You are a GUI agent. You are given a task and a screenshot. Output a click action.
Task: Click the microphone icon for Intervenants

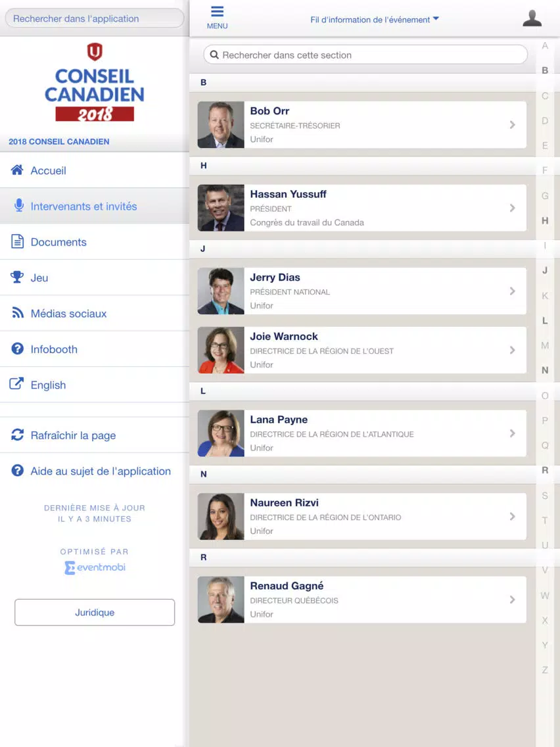click(x=18, y=205)
